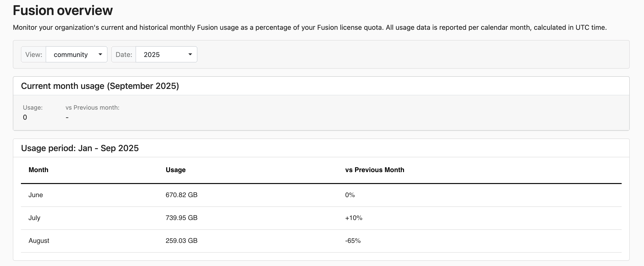This screenshot has height=266, width=644.
Task: Click the 259.03 GB usage value
Action: pyautogui.click(x=181, y=240)
